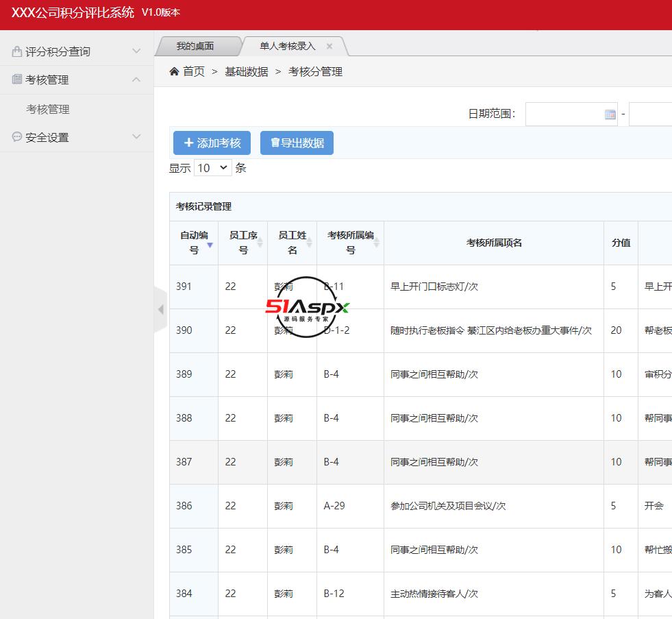Collapse the sidebar with the left arrow handle

pos(161,309)
